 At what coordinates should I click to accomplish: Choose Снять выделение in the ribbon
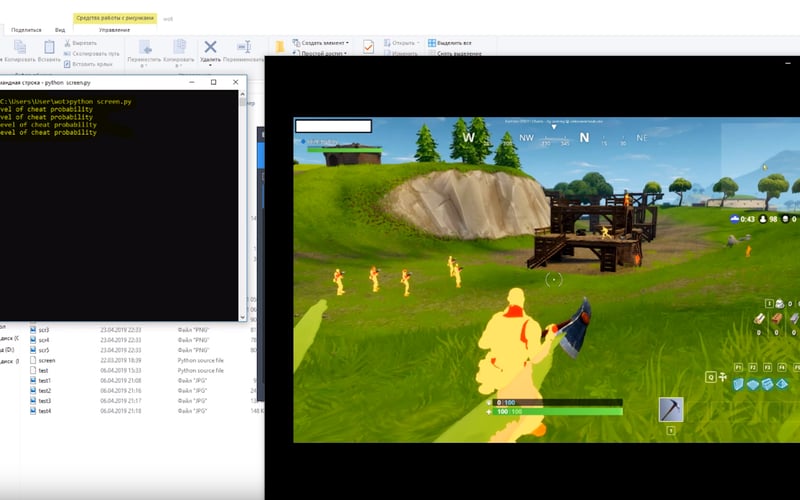point(455,53)
